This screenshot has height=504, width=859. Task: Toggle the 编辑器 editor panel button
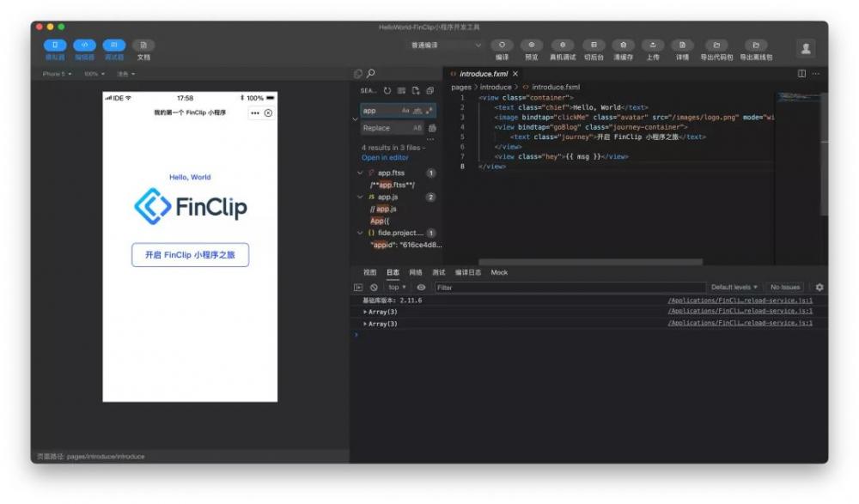click(84, 45)
